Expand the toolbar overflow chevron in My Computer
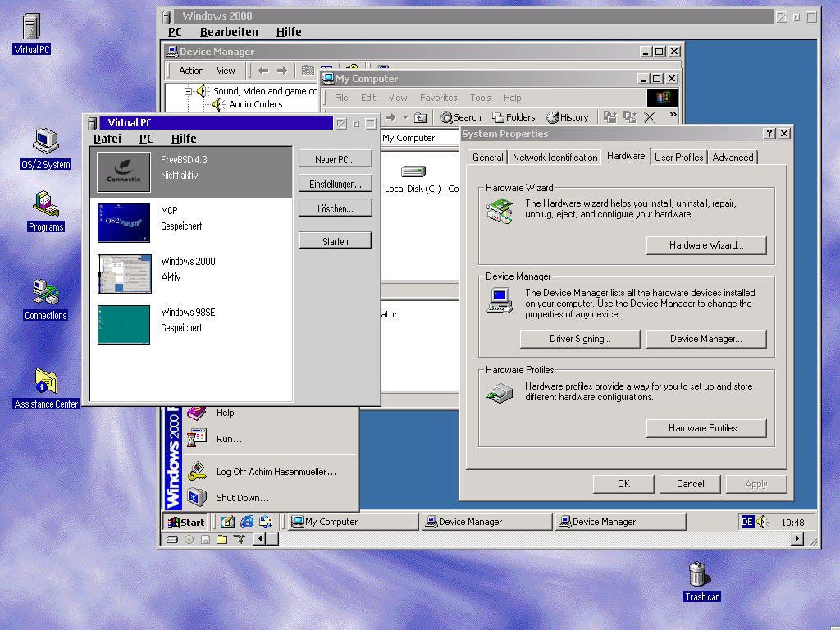 (673, 116)
